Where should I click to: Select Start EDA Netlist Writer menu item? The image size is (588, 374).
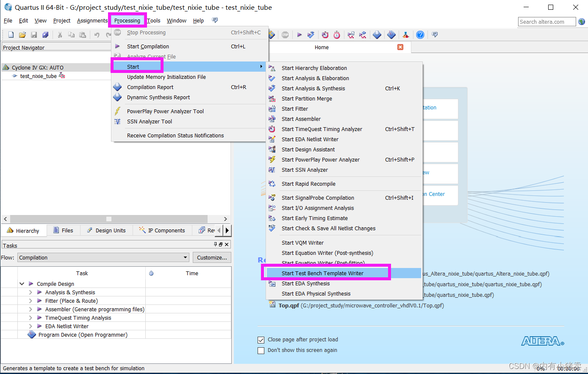(344, 139)
